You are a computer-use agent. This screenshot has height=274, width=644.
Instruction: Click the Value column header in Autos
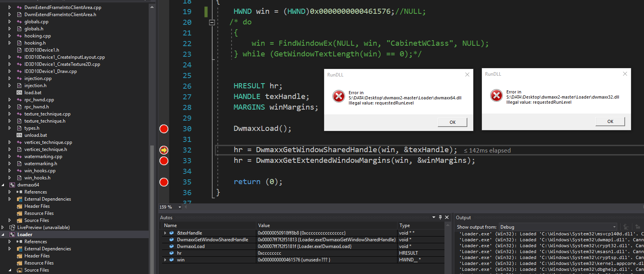point(327,226)
